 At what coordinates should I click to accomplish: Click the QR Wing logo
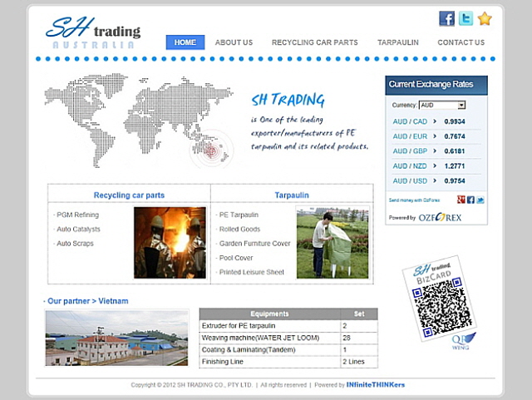pyautogui.click(x=463, y=342)
